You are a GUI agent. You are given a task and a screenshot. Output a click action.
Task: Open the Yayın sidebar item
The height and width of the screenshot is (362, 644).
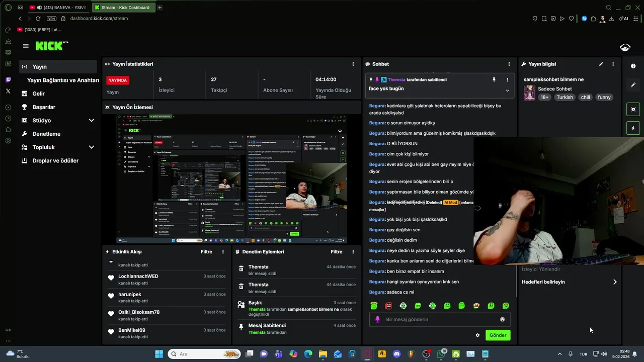(x=58, y=67)
